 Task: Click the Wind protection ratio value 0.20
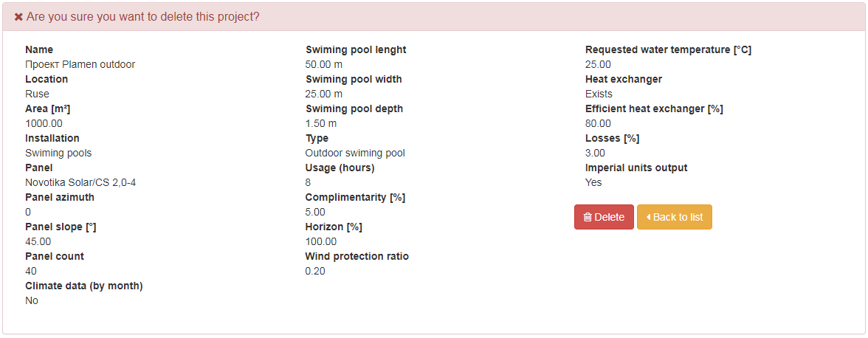316,271
